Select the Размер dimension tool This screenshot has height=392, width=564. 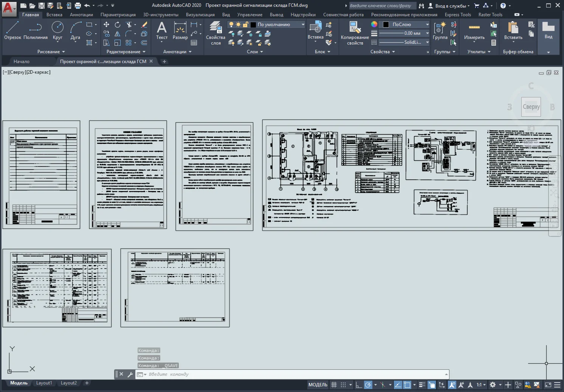pyautogui.click(x=180, y=31)
